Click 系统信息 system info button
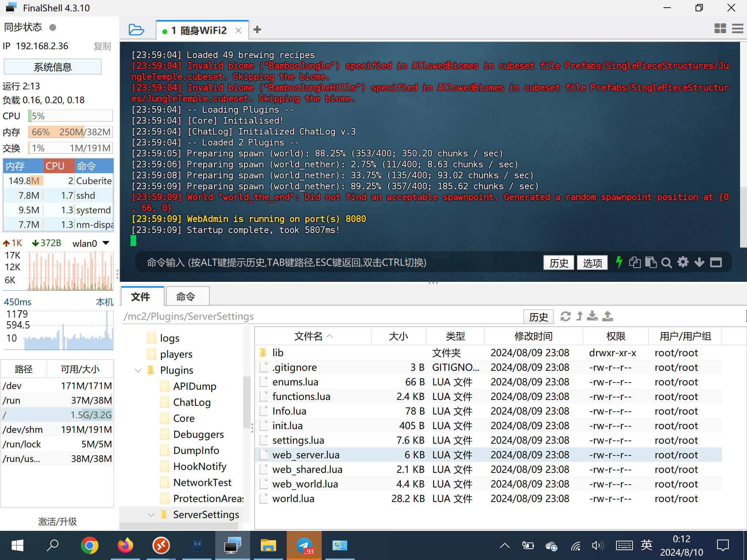Viewport: 747px width, 560px height. (53, 67)
